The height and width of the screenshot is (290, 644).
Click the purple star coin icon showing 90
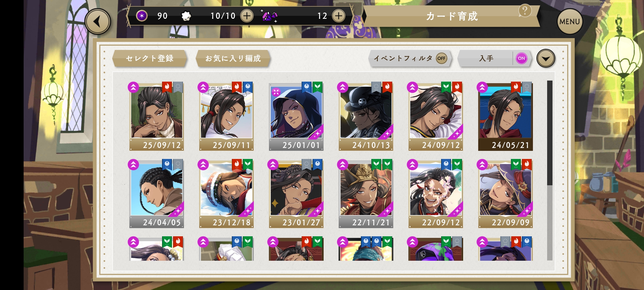click(142, 16)
